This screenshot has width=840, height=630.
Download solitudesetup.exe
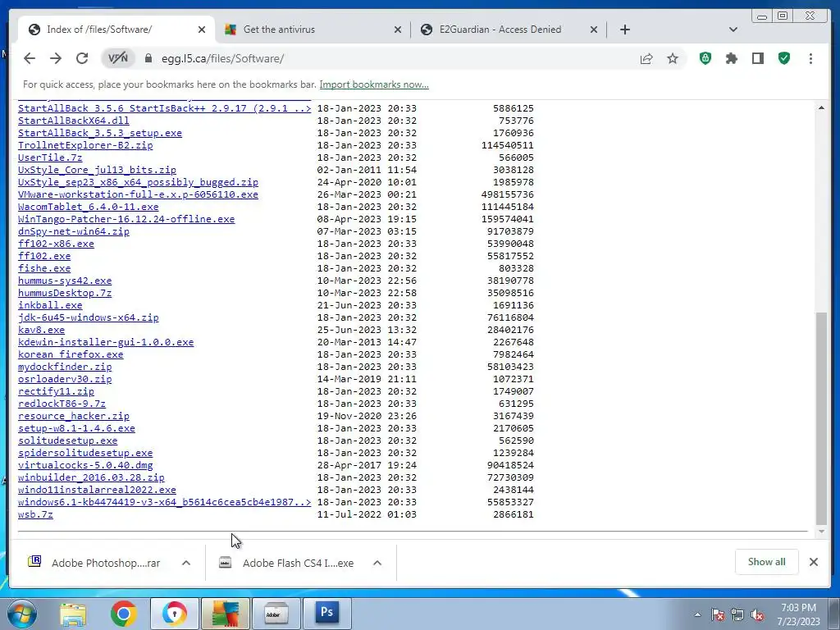click(x=67, y=441)
